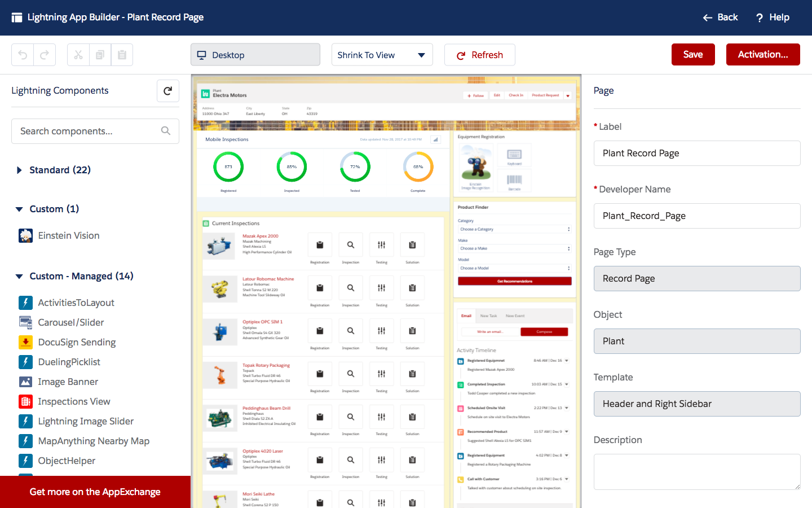This screenshot has width=812, height=508.
Task: Click the Save button
Action: pos(693,55)
